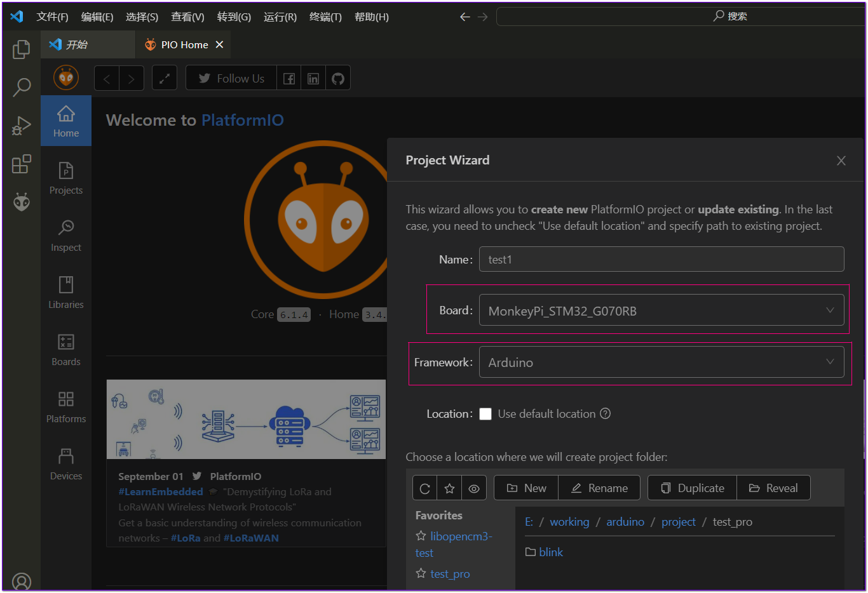Open the 转到(G) menu

(234, 17)
